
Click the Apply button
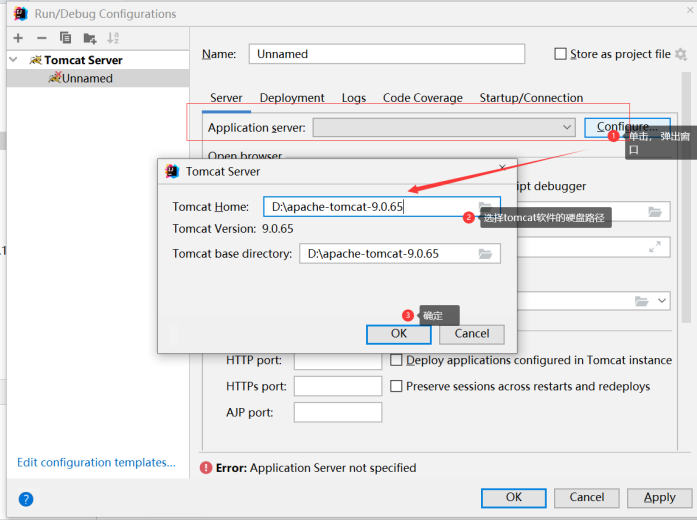660,498
